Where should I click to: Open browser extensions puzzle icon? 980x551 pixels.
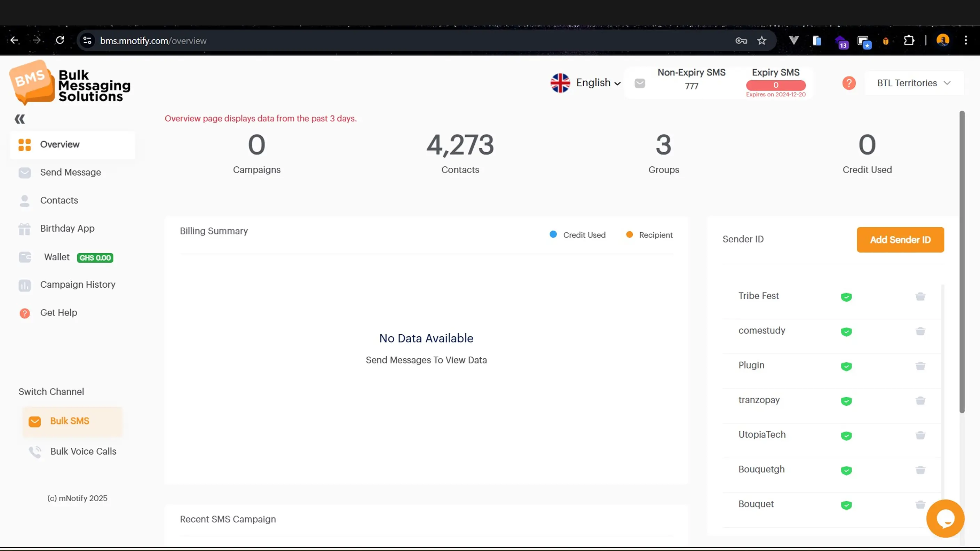pos(908,41)
